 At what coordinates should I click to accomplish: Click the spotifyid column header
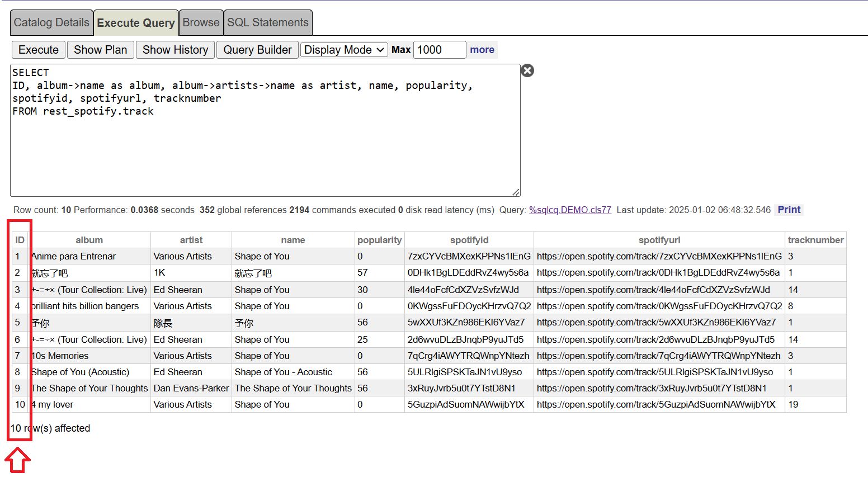469,240
